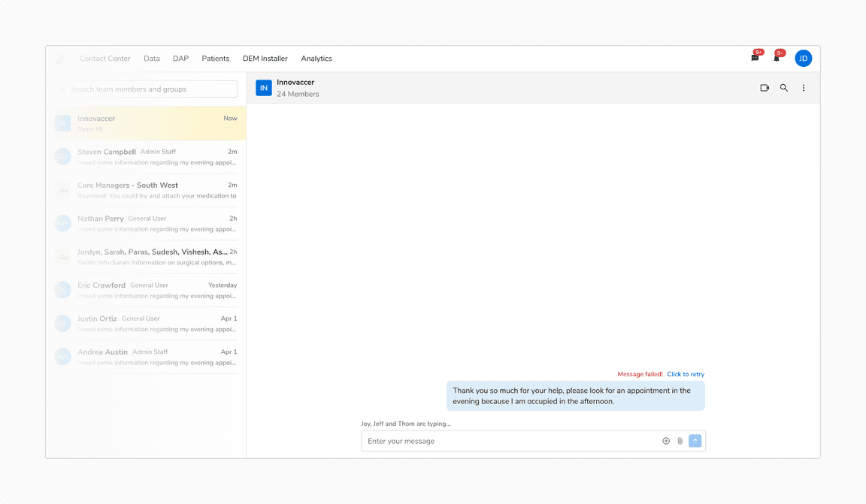
Task: Select the Care Managers - South West group chat
Action: [x=147, y=190]
